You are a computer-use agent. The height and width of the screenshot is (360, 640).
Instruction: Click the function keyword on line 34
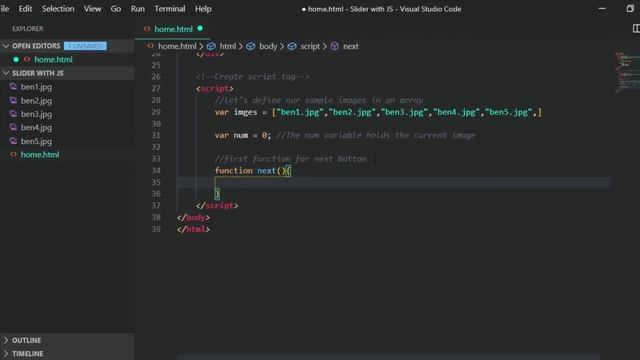[x=233, y=171]
